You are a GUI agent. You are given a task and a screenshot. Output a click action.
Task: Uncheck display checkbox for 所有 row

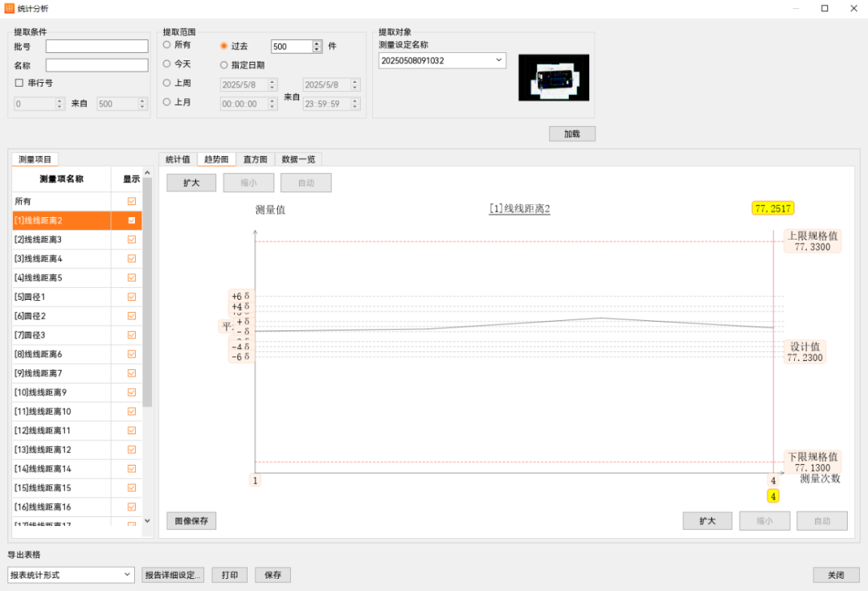click(132, 201)
